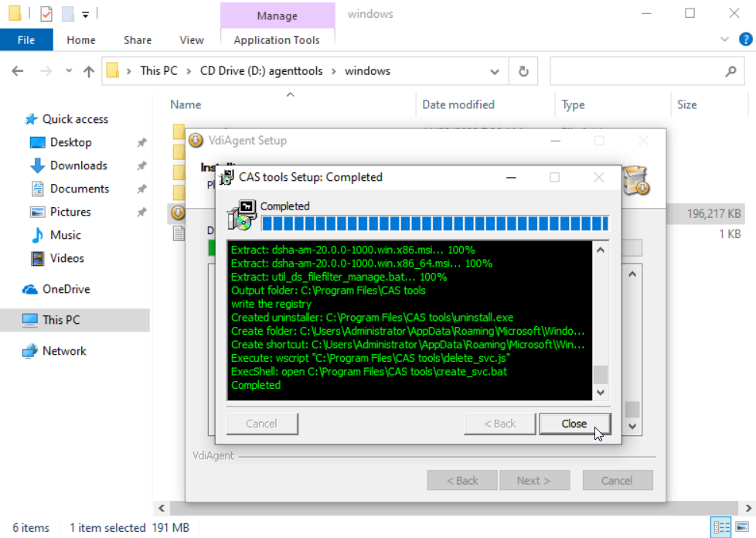This screenshot has width=756, height=538.
Task: Open recent locations dropdown arrow
Action: point(69,71)
